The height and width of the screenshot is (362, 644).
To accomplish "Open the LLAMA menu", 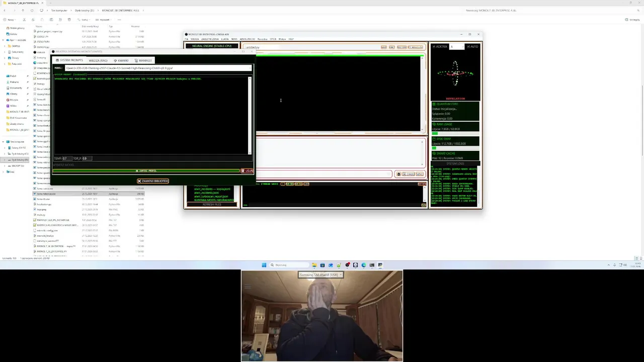I will coord(225,39).
